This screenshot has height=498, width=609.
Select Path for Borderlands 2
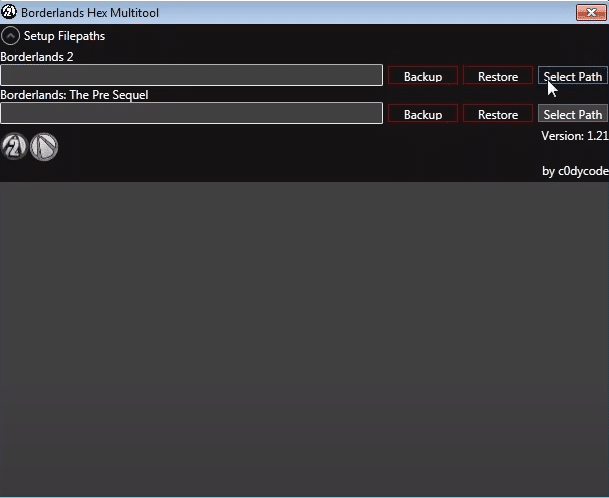coord(572,76)
